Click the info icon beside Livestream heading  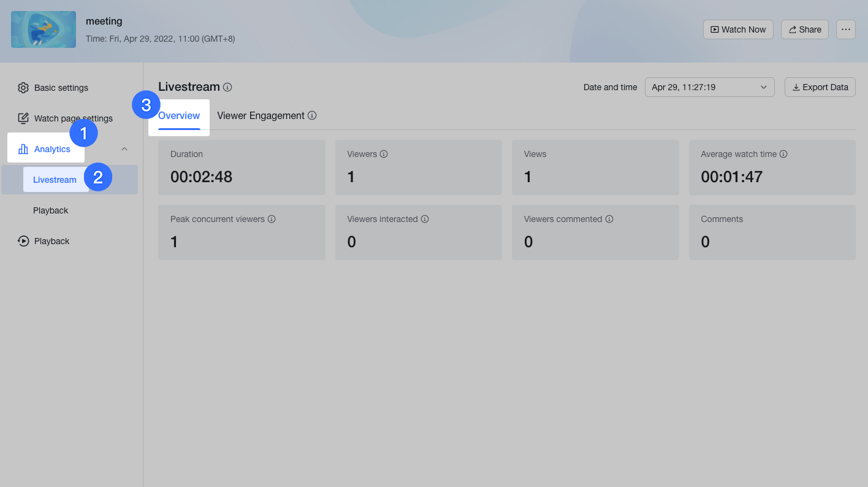[227, 87]
